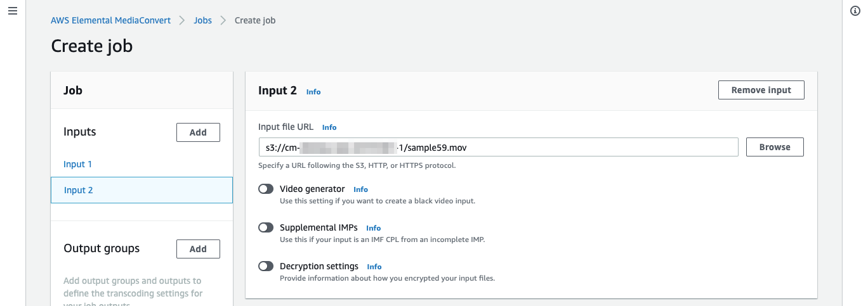Add a new input
Screen dimensions: 868x306
(x=198, y=132)
